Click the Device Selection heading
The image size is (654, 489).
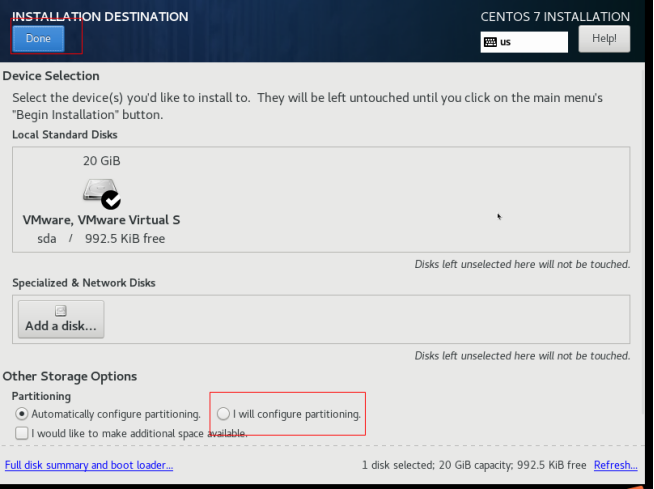pos(51,76)
